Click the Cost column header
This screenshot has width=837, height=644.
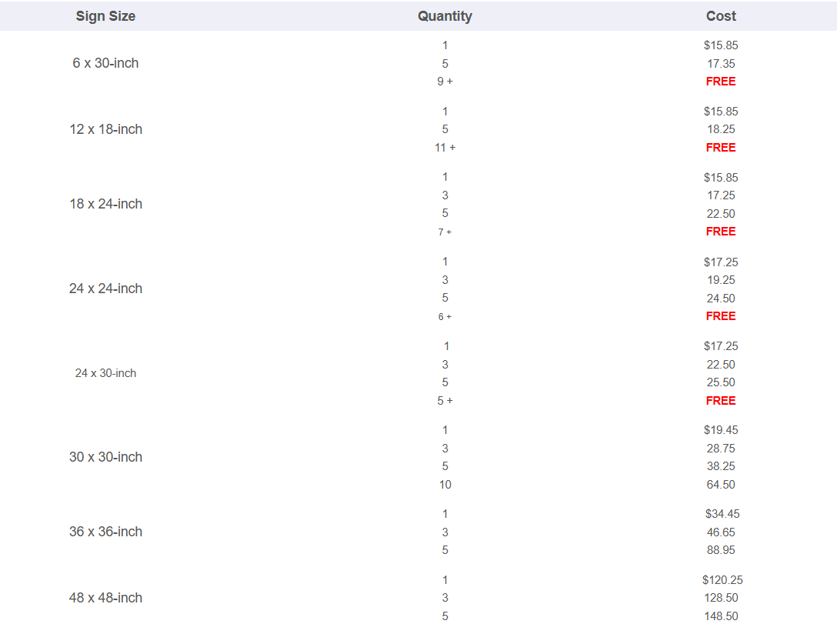(721, 16)
